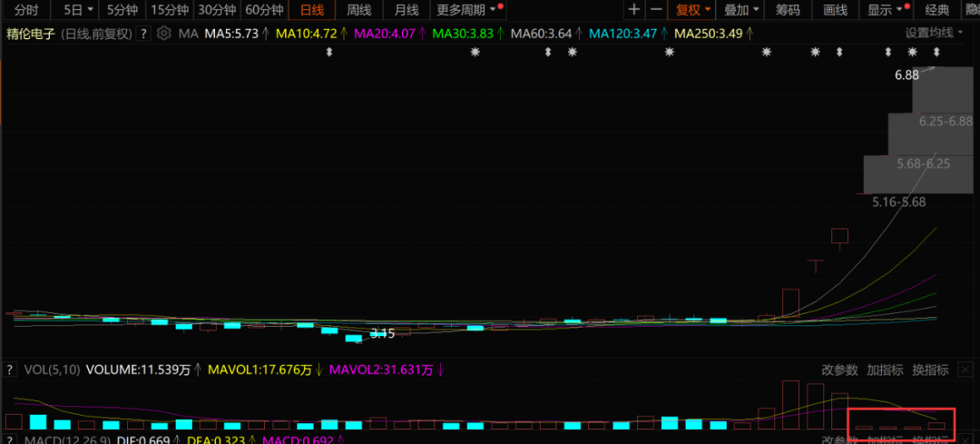Screen dimensions: 980x444
Task: Click the 5.16-5.68 price range label
Action: click(x=898, y=202)
